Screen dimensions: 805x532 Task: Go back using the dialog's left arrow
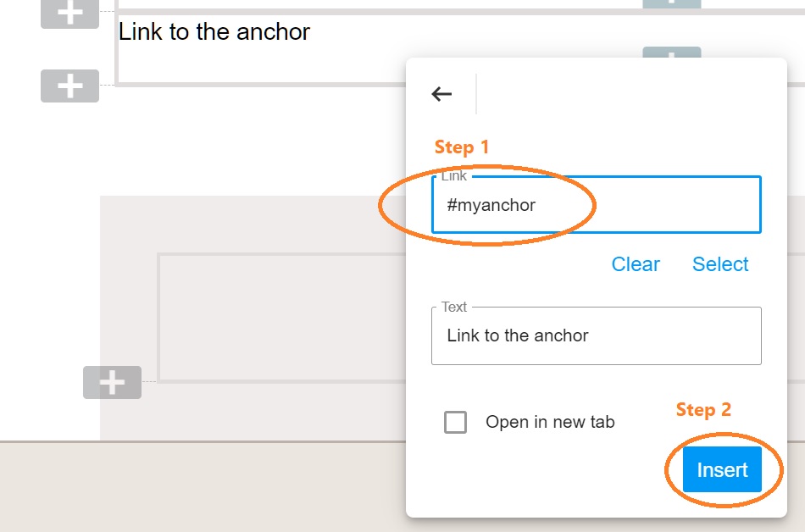click(x=441, y=94)
